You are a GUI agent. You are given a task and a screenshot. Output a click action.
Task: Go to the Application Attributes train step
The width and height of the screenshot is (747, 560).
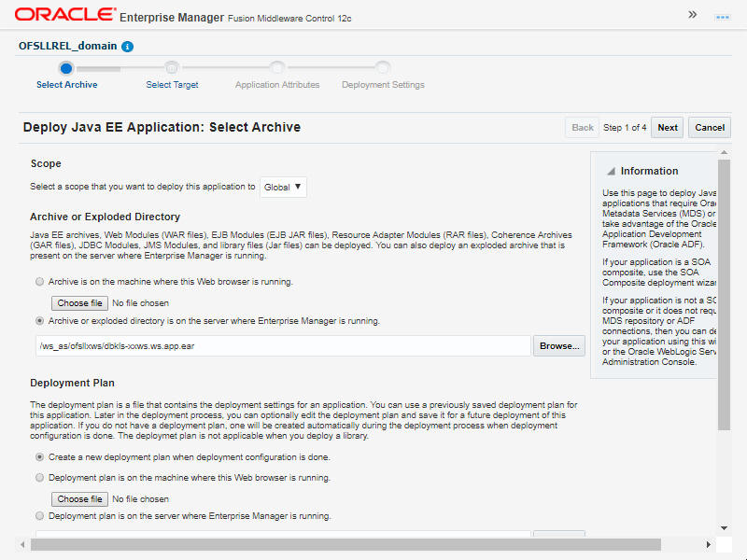[277, 76]
